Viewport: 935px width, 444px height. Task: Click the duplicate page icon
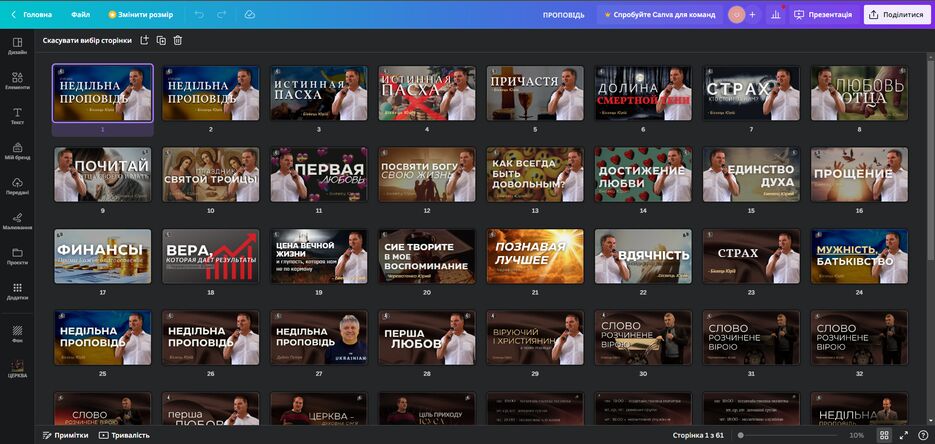pos(161,40)
